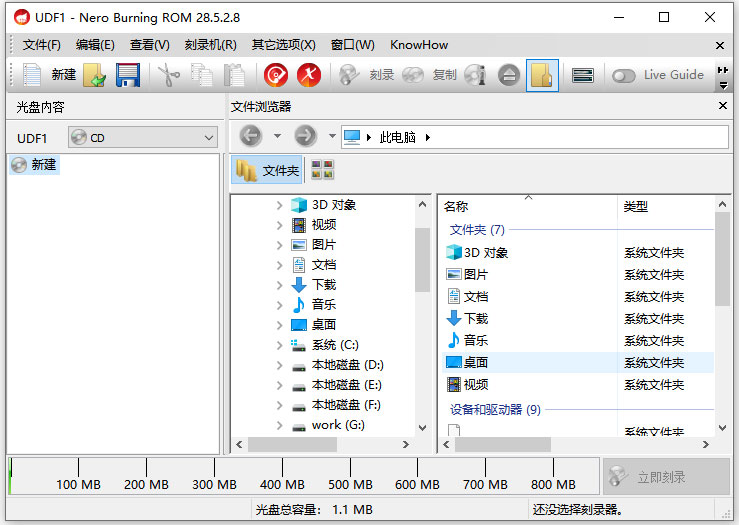Select 视频 in the file list
The height and width of the screenshot is (525, 739).
(467, 385)
